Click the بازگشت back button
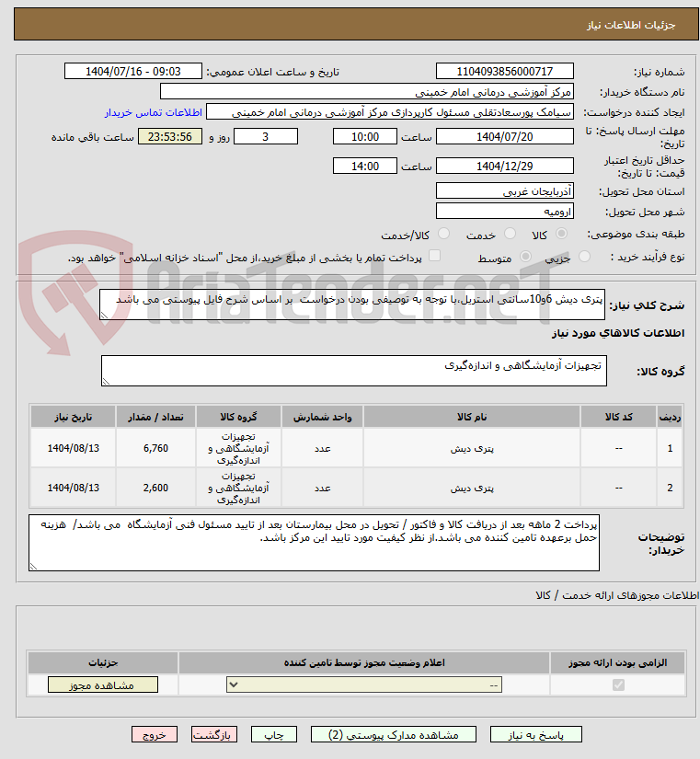700x759 pixels. click(x=214, y=735)
